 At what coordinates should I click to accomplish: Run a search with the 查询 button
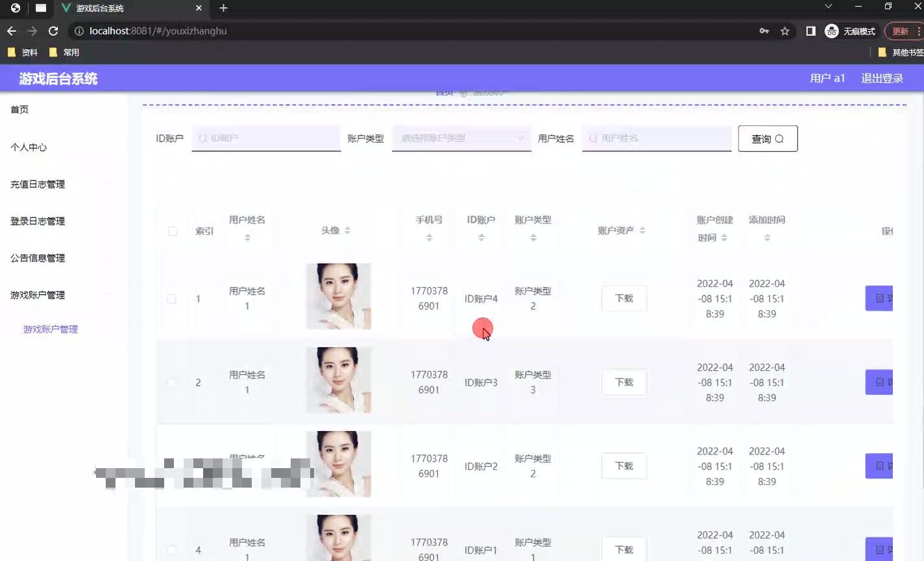(768, 138)
